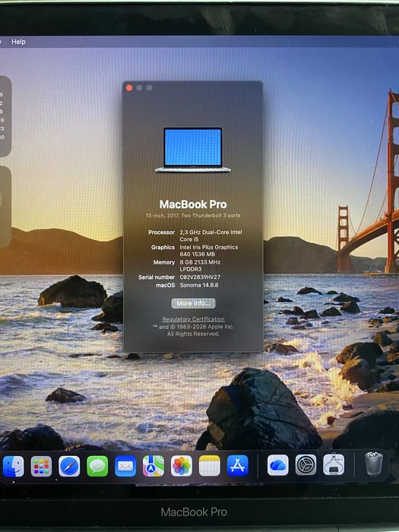Click the 13-inch, 2017 model description

193,215
